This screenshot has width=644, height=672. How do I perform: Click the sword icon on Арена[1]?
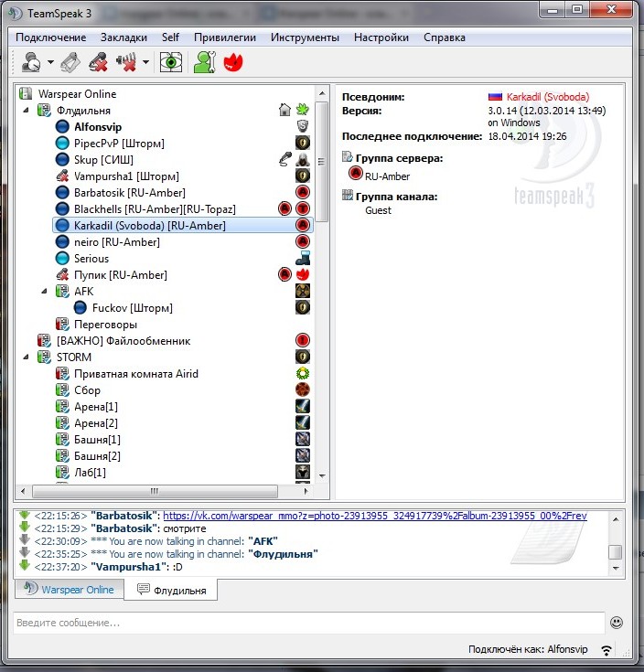click(303, 406)
